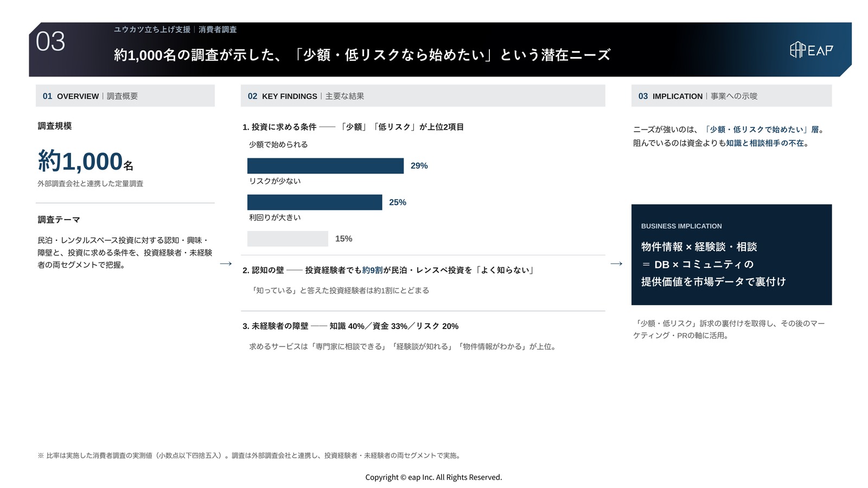Click finding 2 heading '認知の壁'
The image size is (868, 488).
(x=389, y=270)
